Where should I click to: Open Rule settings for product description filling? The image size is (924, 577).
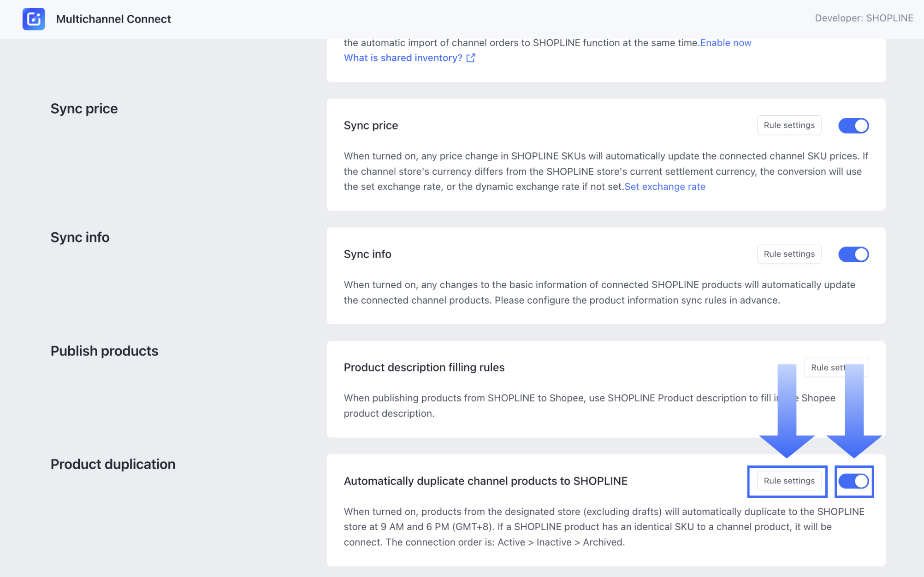826,368
